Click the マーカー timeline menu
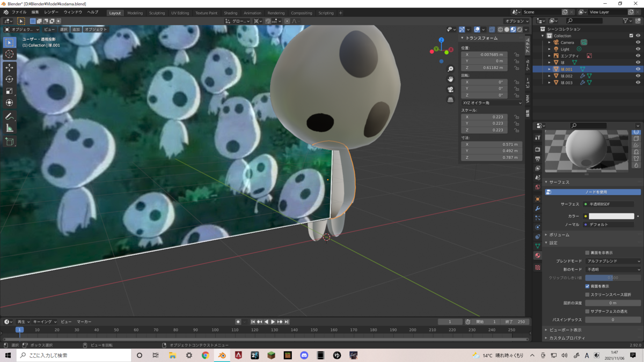The image size is (644, 362). (x=84, y=322)
